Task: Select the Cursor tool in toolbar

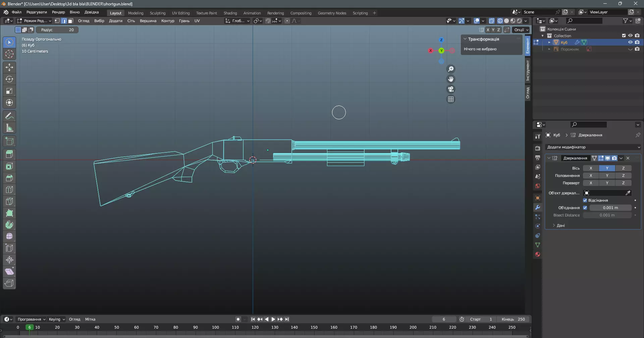Action: click(x=9, y=54)
